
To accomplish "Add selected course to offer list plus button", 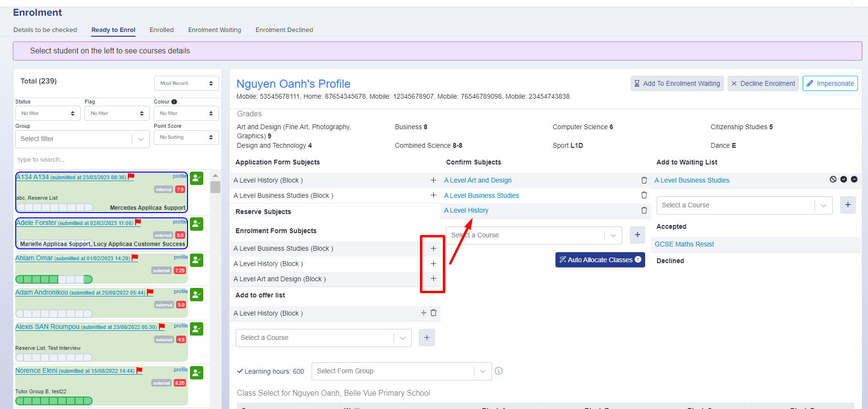I will click(427, 337).
